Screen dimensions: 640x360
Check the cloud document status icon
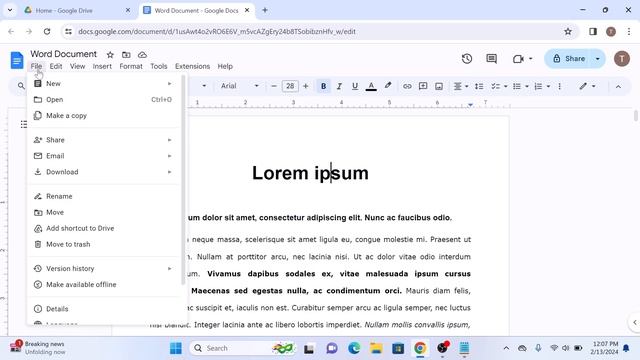click(x=142, y=55)
